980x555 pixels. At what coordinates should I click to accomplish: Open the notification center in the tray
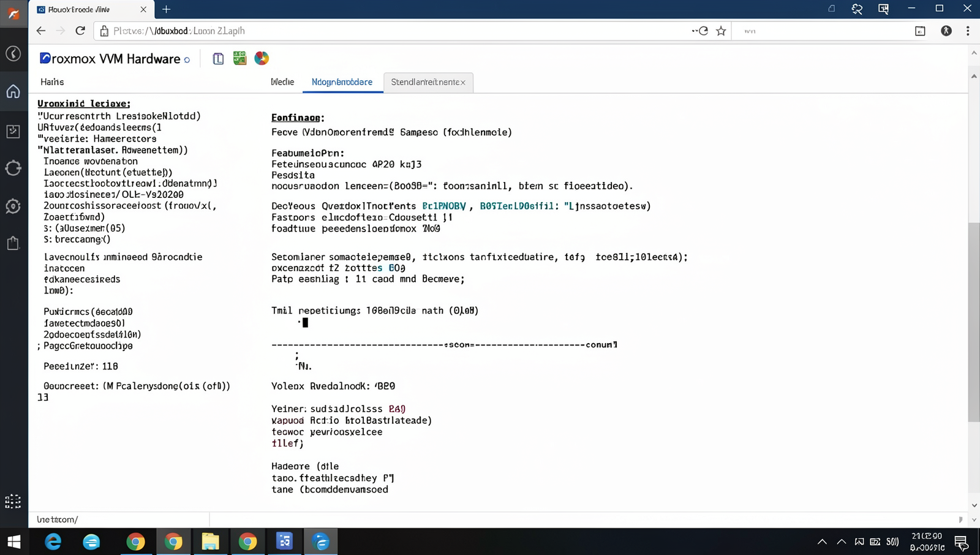(961, 542)
